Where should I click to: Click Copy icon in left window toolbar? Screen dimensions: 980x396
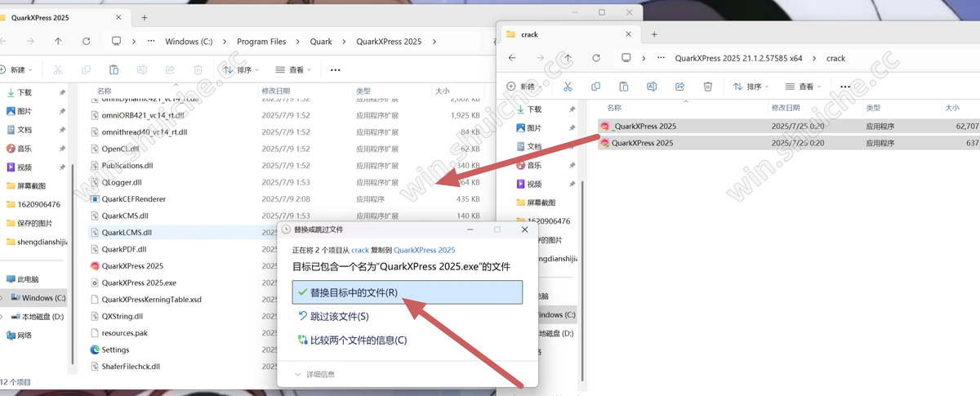pyautogui.click(x=87, y=70)
